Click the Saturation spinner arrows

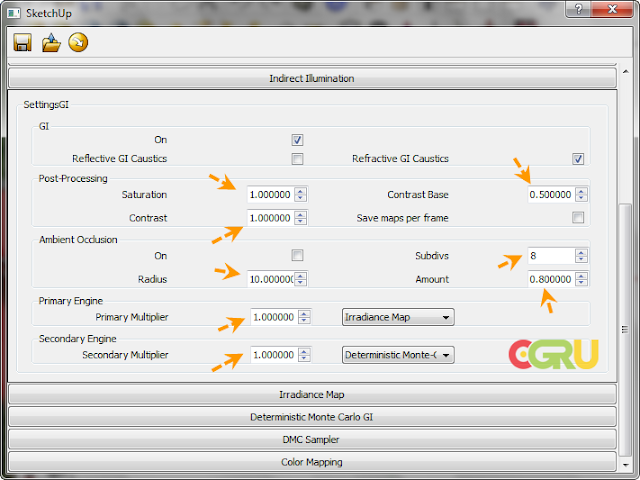click(301, 195)
